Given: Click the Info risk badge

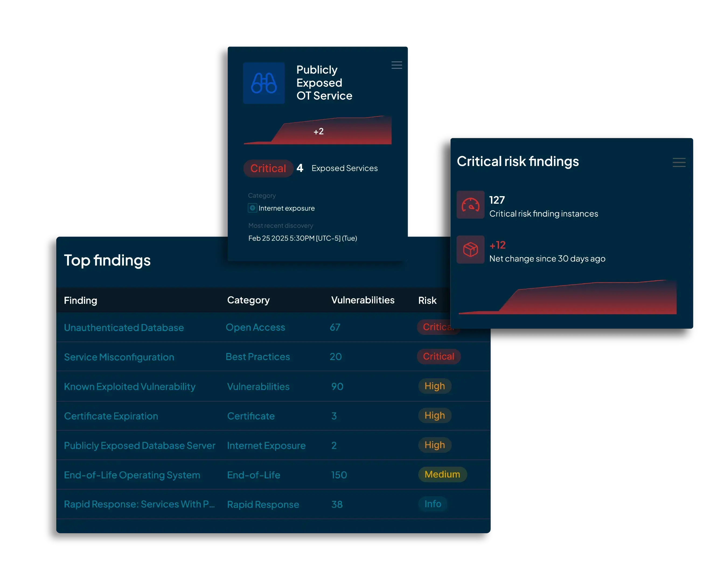Looking at the screenshot, I should pyautogui.click(x=433, y=504).
